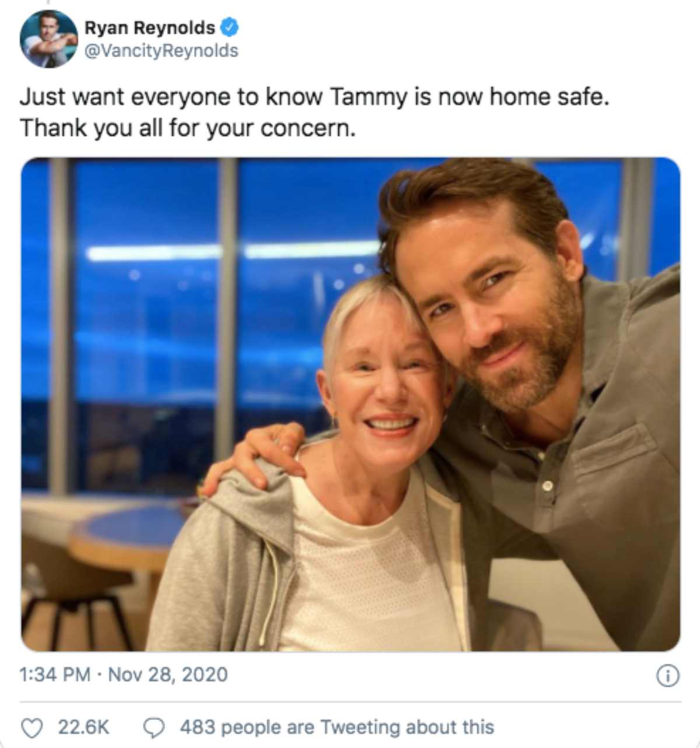Click the "Nov 28, 2020" date
This screenshot has height=748, width=700.
click(x=168, y=675)
